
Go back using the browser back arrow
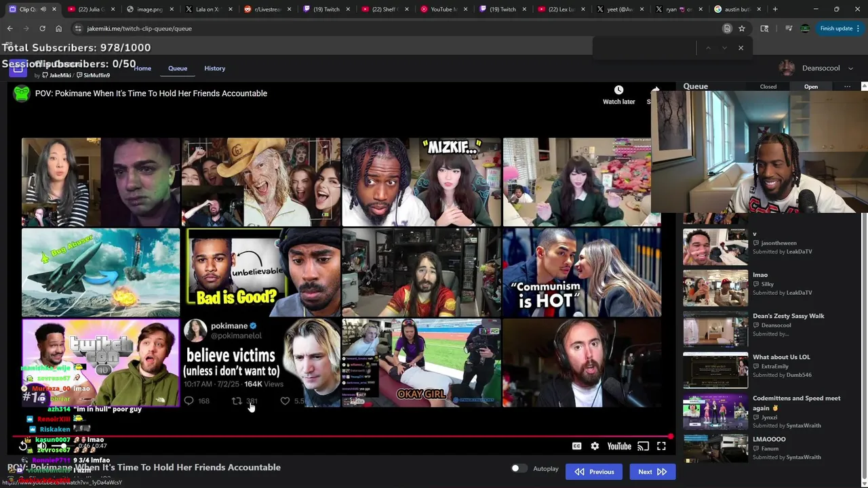pos(9,28)
